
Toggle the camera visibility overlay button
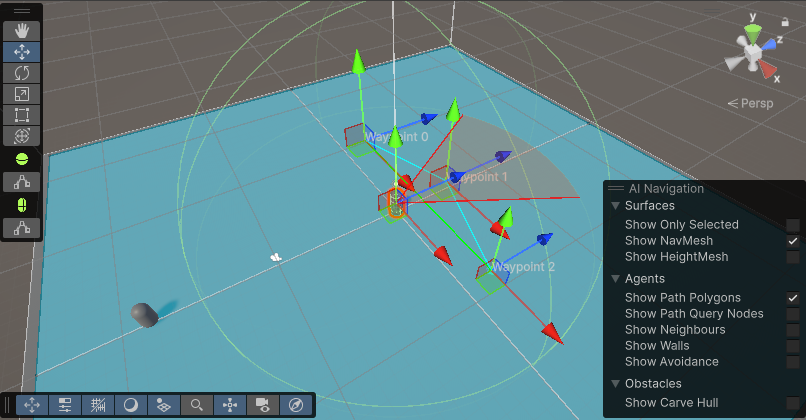tap(263, 405)
